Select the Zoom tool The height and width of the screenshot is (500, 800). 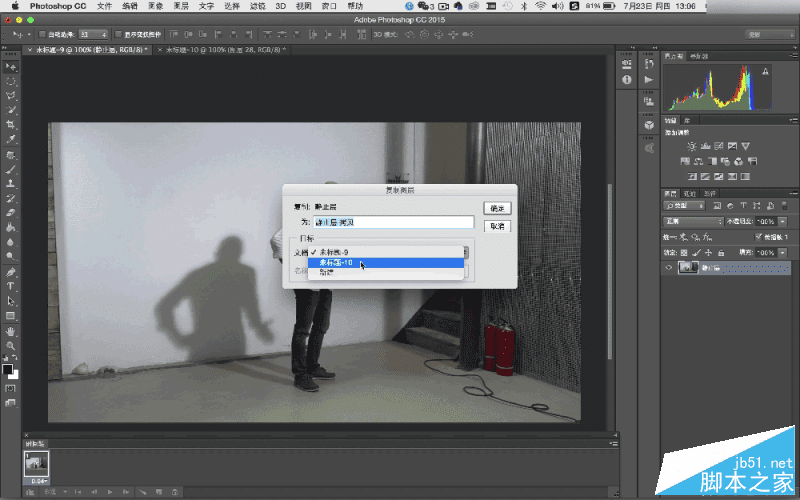[x=11, y=346]
